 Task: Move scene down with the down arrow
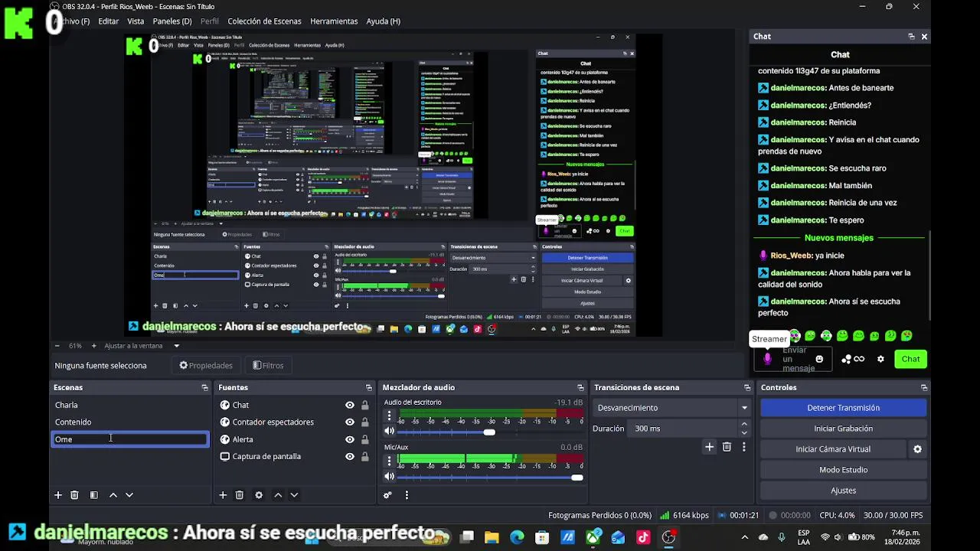tap(129, 495)
